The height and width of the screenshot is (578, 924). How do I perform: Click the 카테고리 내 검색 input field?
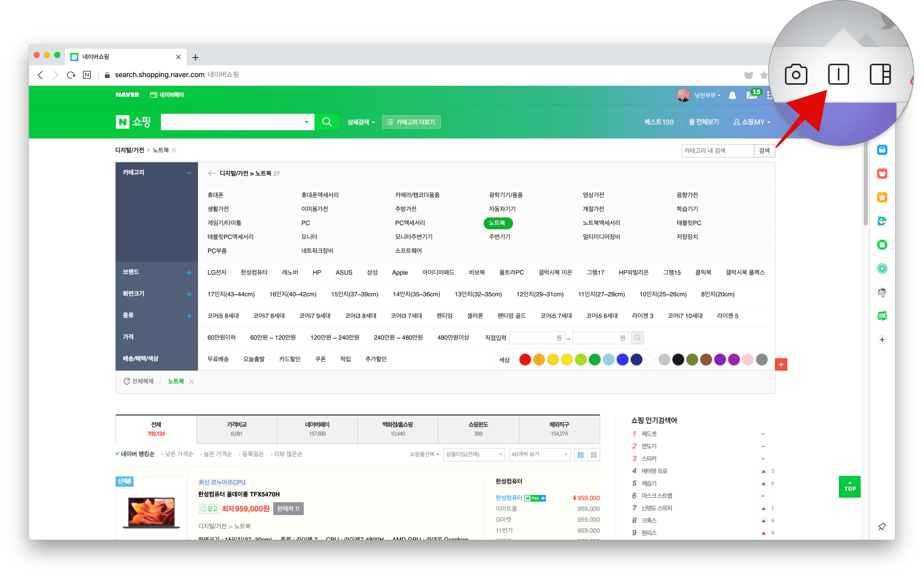(717, 151)
